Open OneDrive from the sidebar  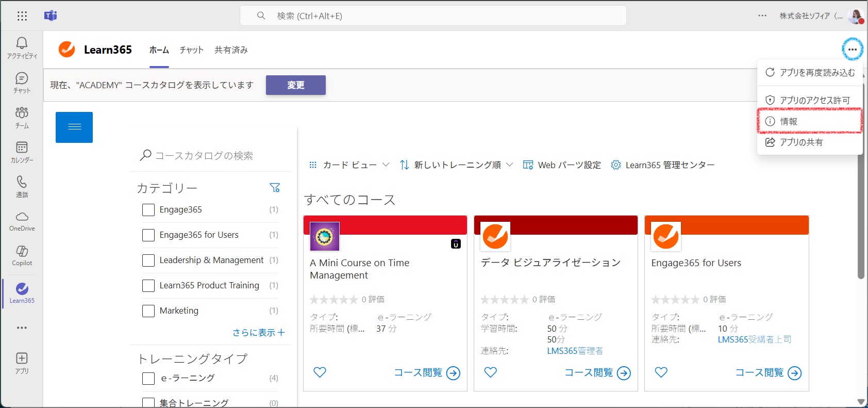pyautogui.click(x=22, y=221)
